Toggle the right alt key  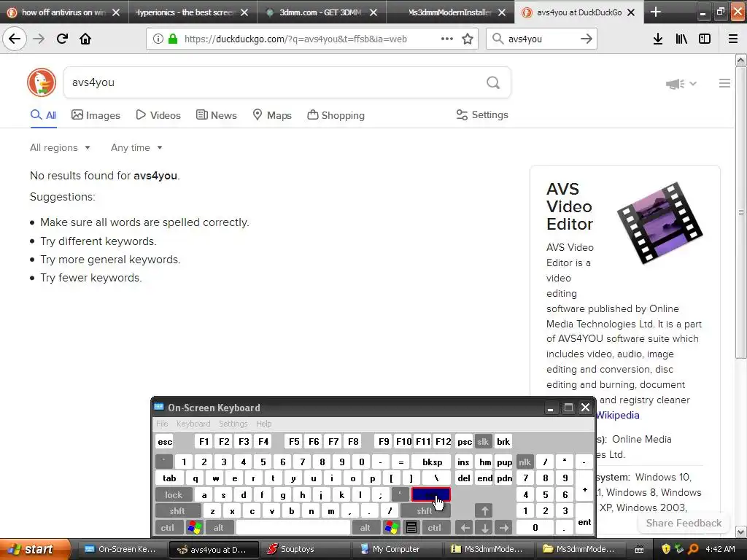click(365, 528)
